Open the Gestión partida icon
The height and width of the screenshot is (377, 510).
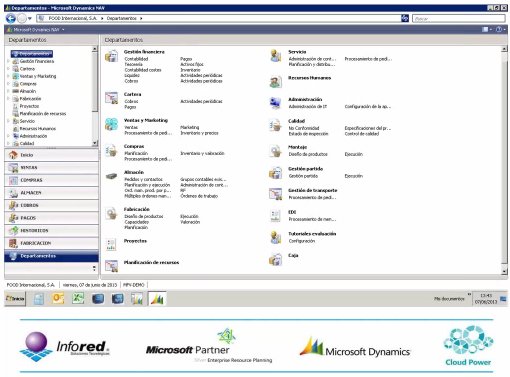point(276,173)
